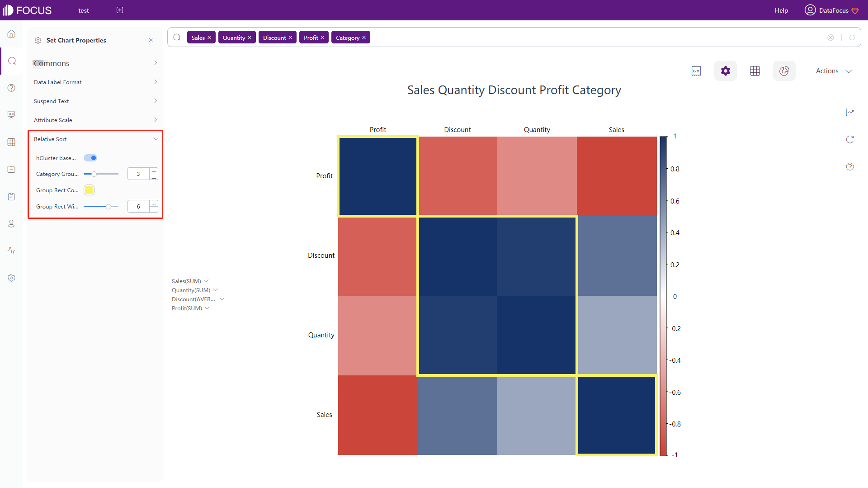Collapse the Relative Sort section
The width and height of the screenshot is (868, 488).
pos(95,139)
